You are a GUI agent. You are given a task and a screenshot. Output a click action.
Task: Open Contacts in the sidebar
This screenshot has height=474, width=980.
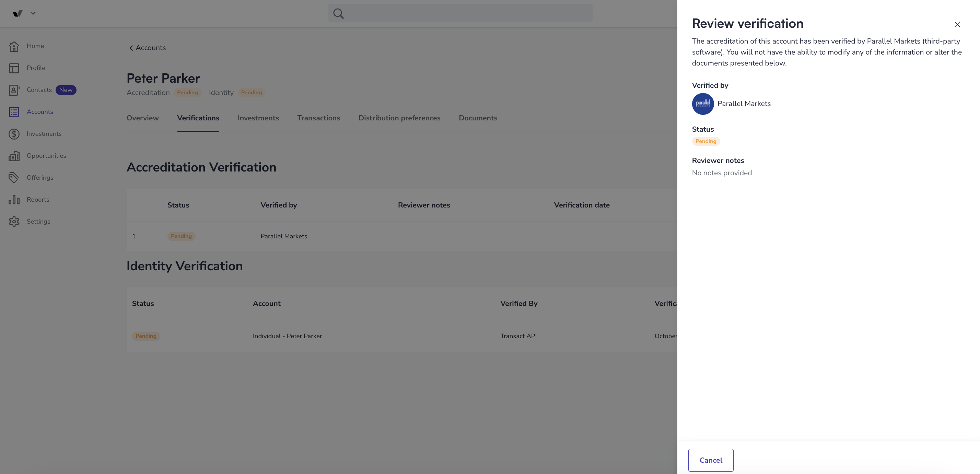pos(39,90)
